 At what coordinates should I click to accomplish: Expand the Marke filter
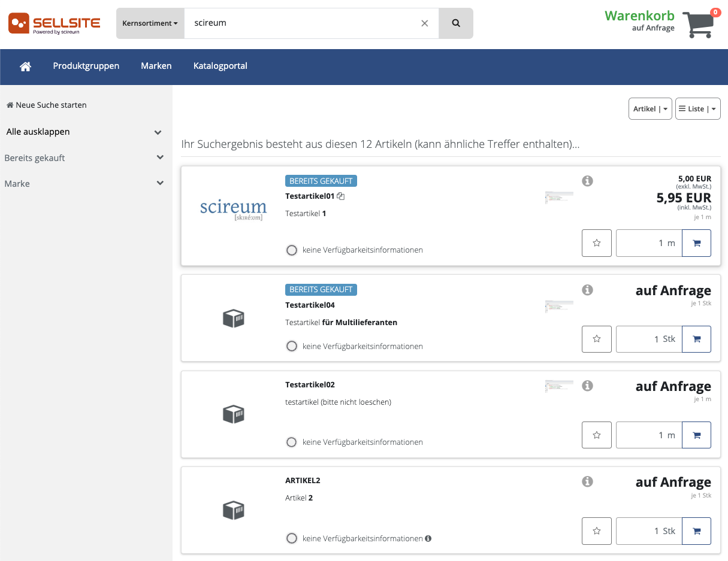pyautogui.click(x=159, y=183)
